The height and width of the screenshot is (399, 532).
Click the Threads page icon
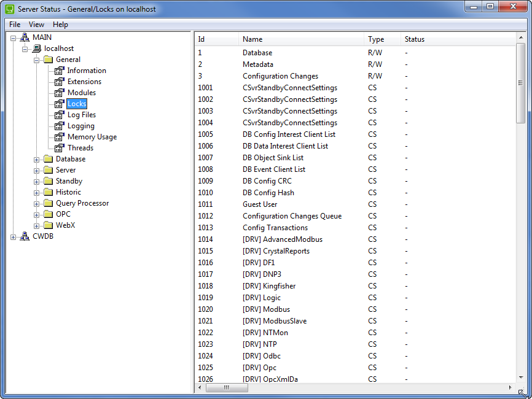coord(60,148)
